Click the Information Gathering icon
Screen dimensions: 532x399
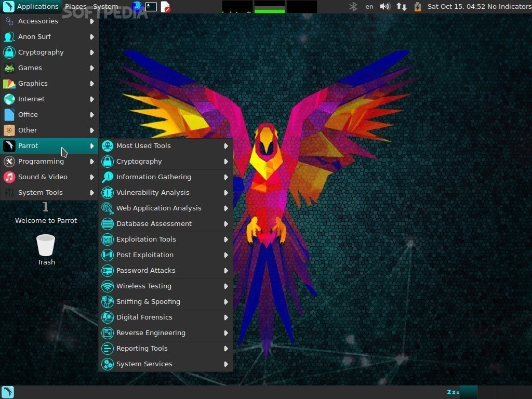tap(108, 177)
